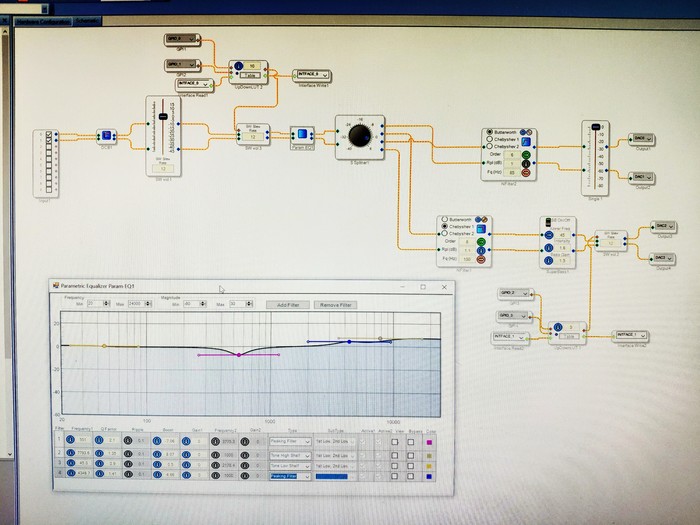
Task: Click the NFilter1 red Fq (Hz) icon
Action: pyautogui.click(x=480, y=259)
